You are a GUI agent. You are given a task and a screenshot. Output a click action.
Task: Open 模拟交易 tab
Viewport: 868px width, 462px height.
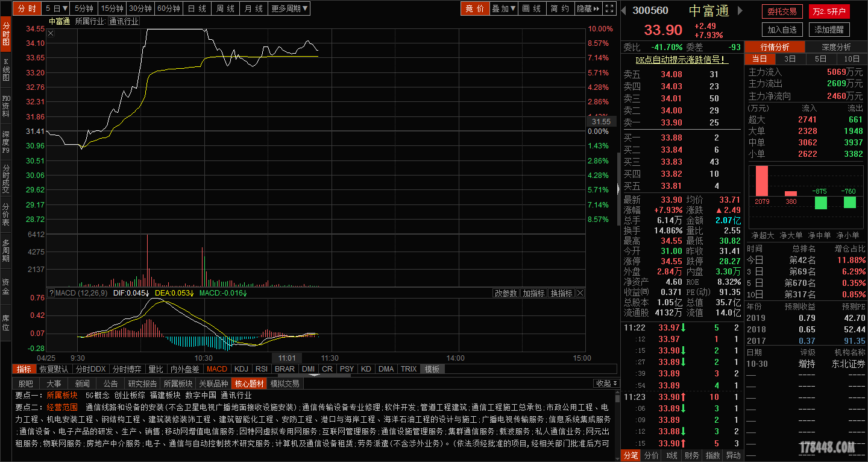[285, 384]
